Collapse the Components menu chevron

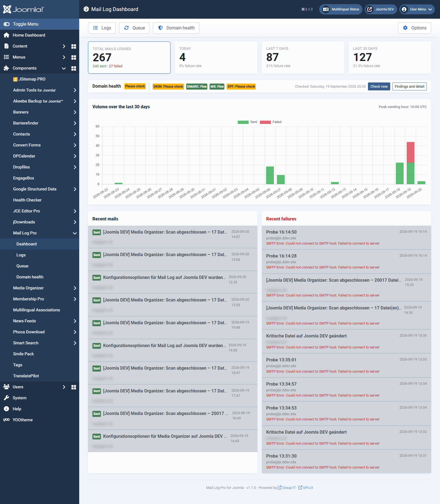[64, 68]
